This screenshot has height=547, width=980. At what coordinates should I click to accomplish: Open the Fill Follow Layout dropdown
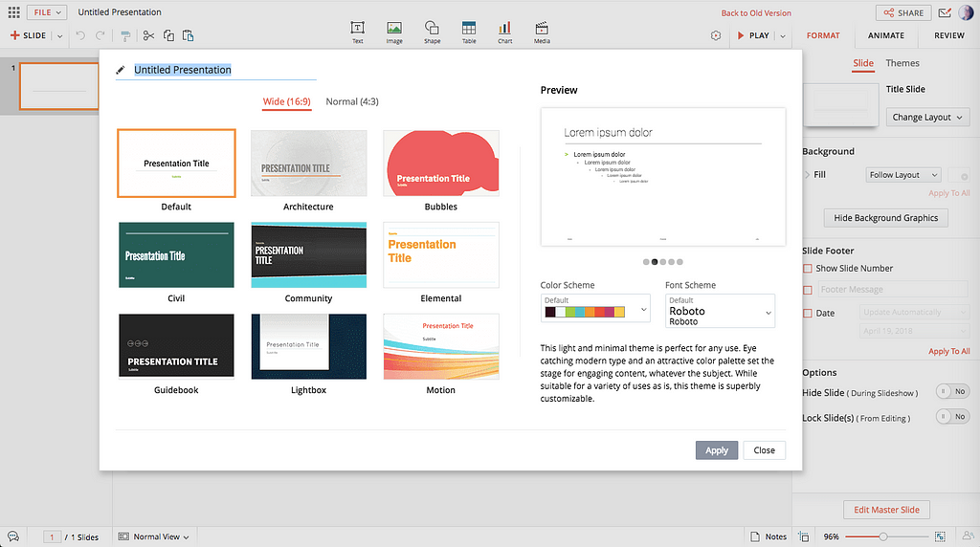[x=903, y=175]
